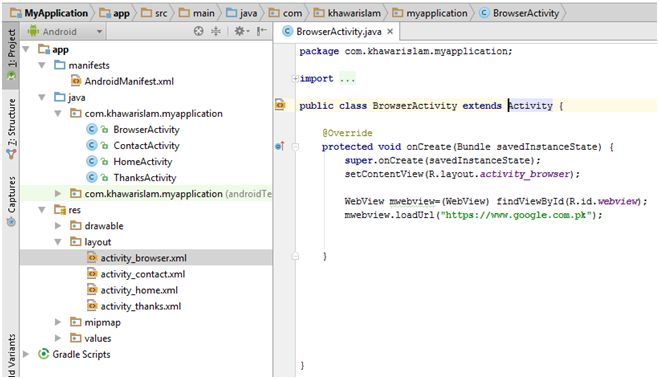The width and height of the screenshot is (659, 379).
Task: Click the main breadcrumb segment
Action: pyautogui.click(x=197, y=13)
